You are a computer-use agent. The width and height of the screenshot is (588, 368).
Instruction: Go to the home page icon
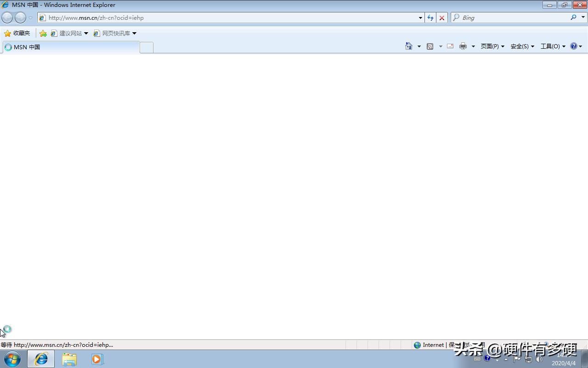pyautogui.click(x=409, y=46)
